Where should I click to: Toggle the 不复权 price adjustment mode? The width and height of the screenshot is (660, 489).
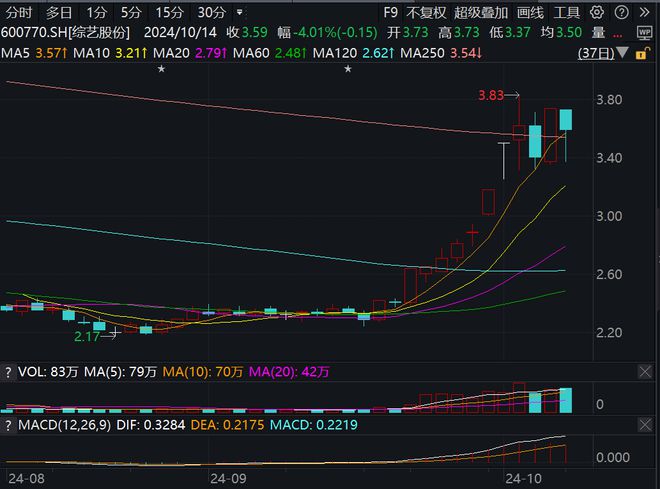(426, 12)
